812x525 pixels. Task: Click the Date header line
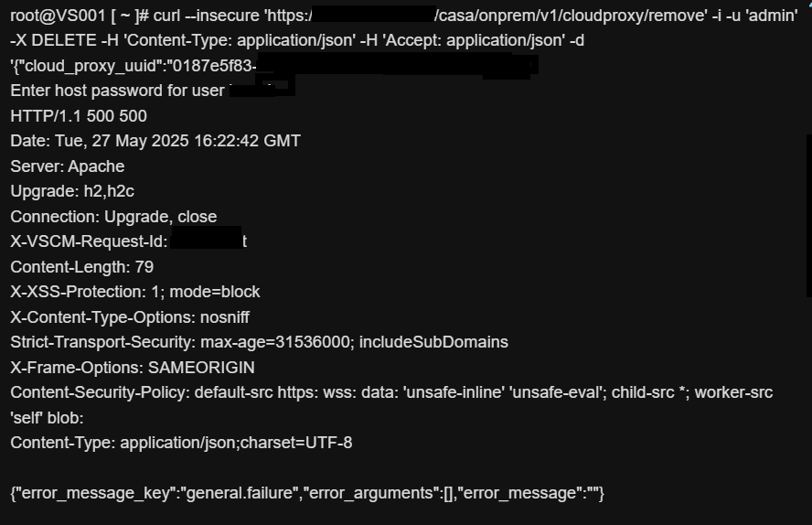155,141
